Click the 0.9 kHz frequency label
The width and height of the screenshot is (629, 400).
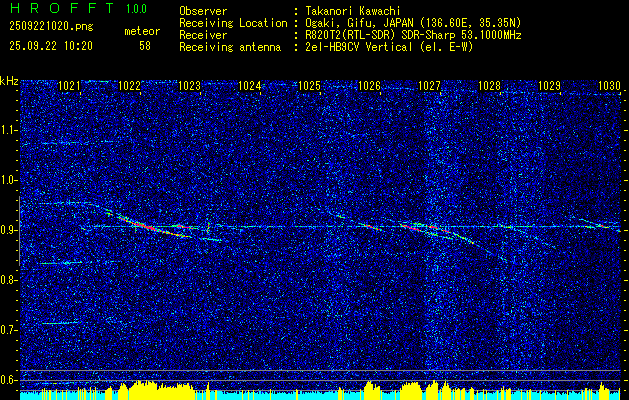[10, 230]
